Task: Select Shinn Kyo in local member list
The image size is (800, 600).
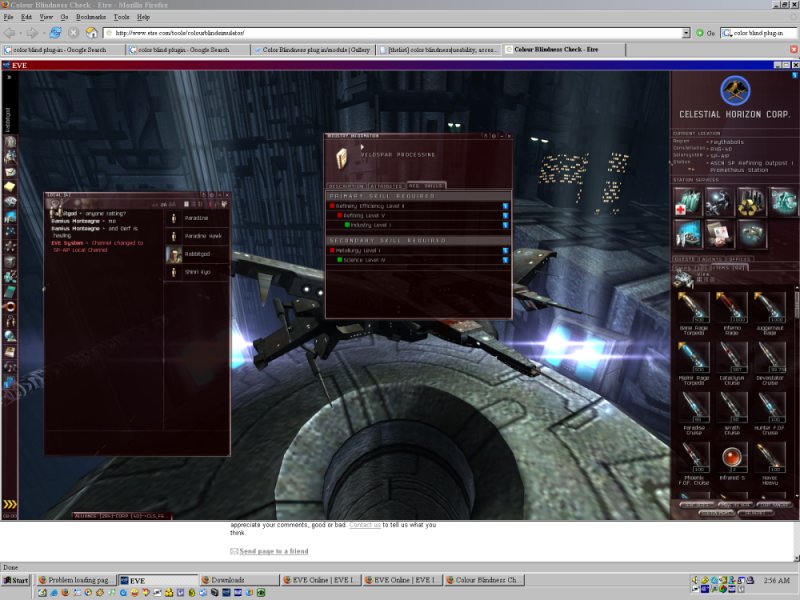Action: point(197,272)
